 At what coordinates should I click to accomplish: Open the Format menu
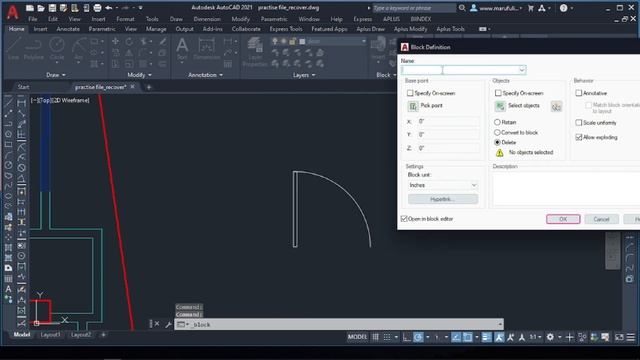point(125,19)
